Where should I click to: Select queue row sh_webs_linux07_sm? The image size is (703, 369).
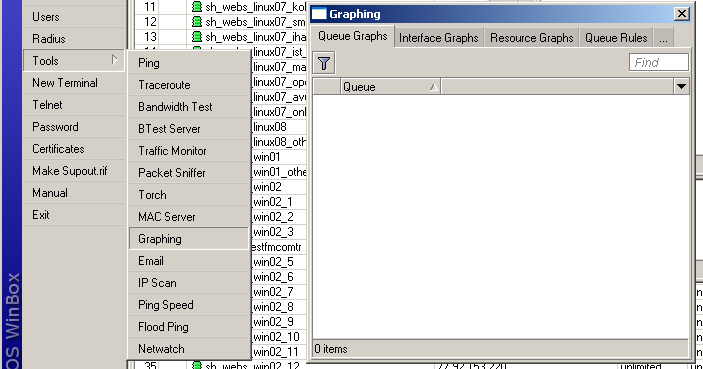(x=256, y=22)
